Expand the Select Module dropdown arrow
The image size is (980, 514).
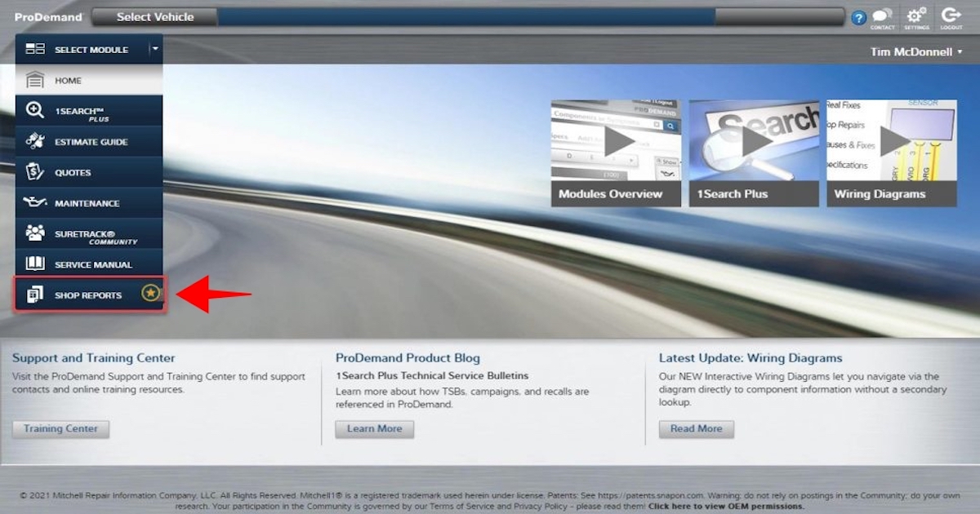coord(154,49)
